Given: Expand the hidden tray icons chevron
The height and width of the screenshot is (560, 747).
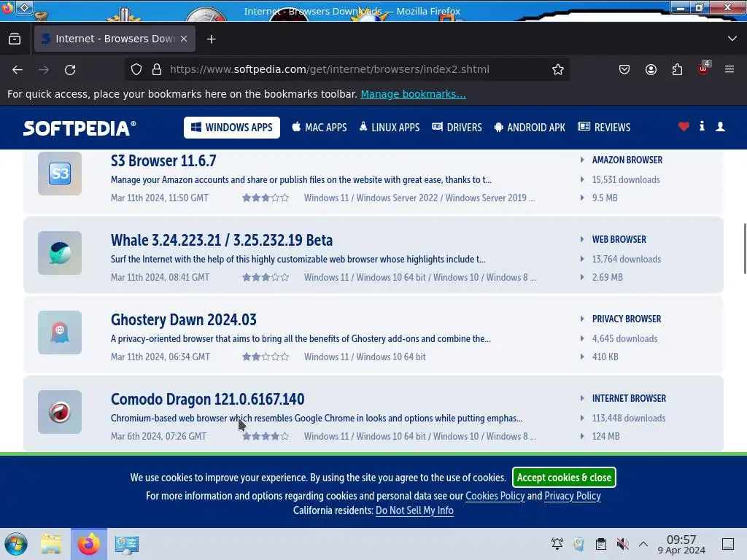Looking at the screenshot, I should pos(643,544).
